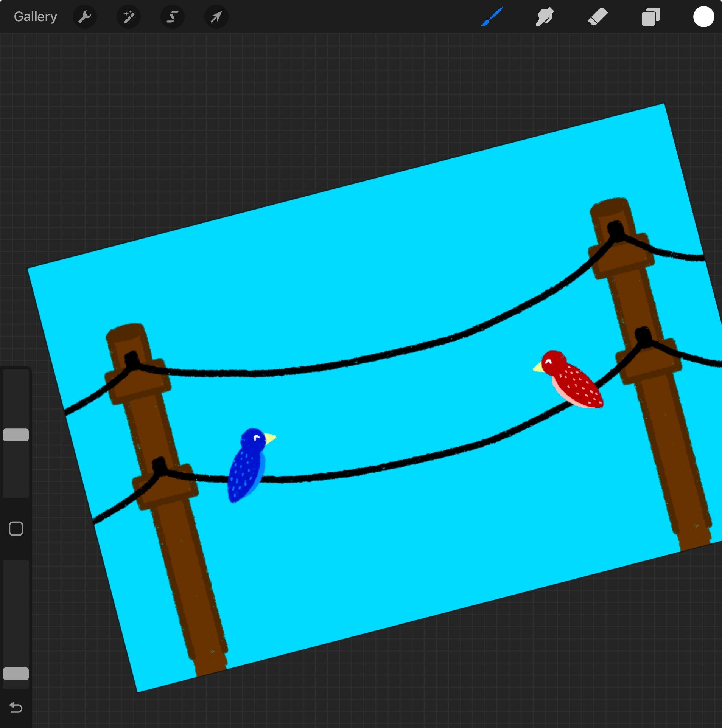
Task: Select the Brush tool
Action: [492, 17]
